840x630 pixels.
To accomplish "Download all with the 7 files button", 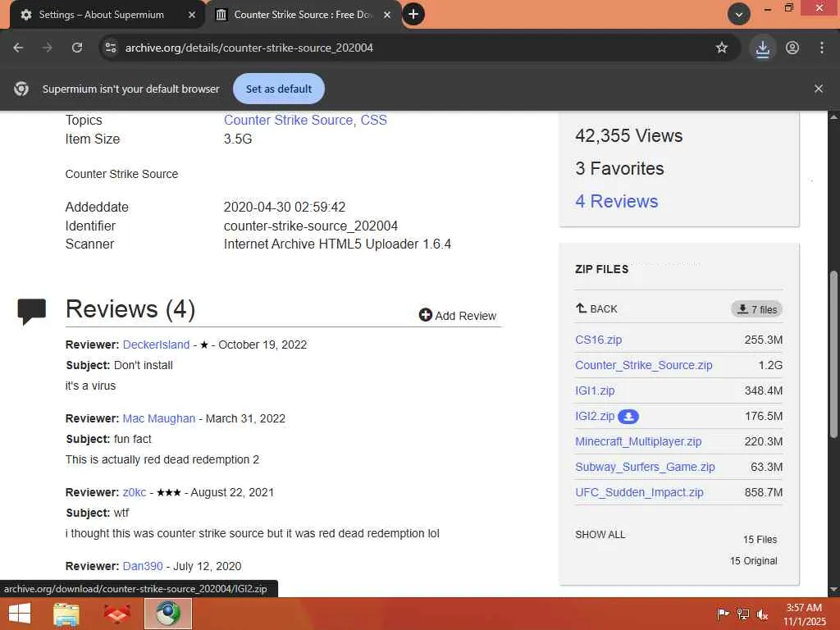I will pos(757,309).
